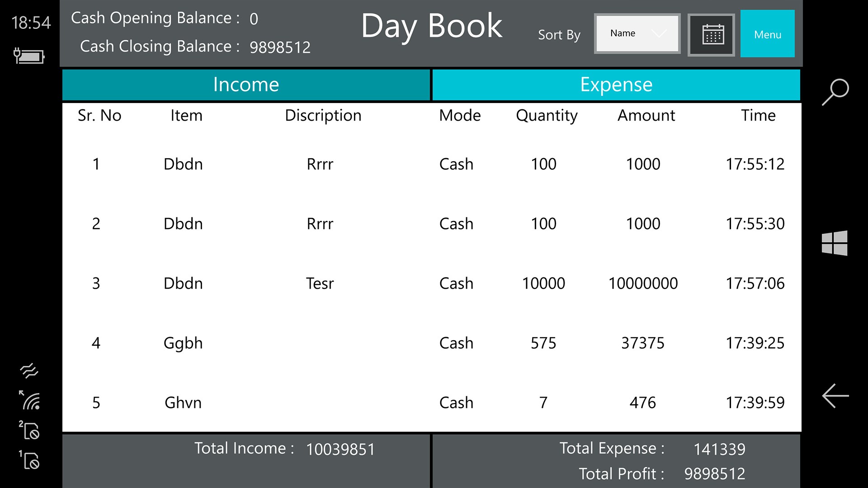Click the Day Book title
The height and width of the screenshot is (488, 868).
pos(431,26)
